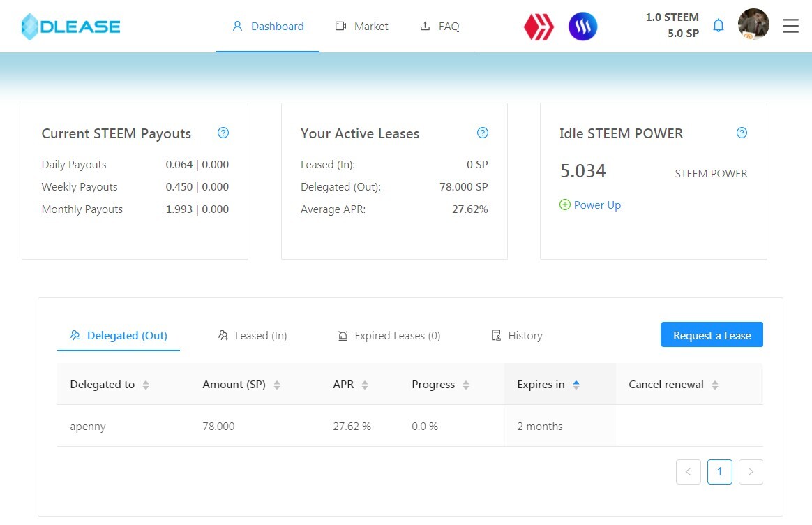812x525 pixels.
Task: Click the user profile avatar
Action: click(x=753, y=24)
